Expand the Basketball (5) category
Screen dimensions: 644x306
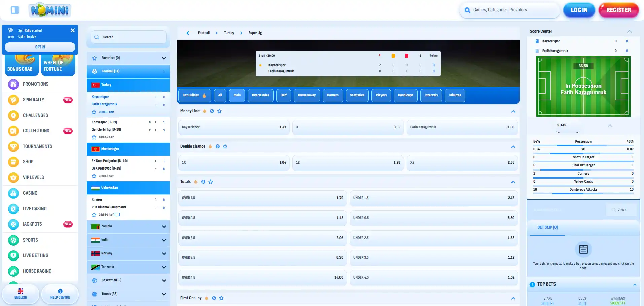pyautogui.click(x=164, y=280)
